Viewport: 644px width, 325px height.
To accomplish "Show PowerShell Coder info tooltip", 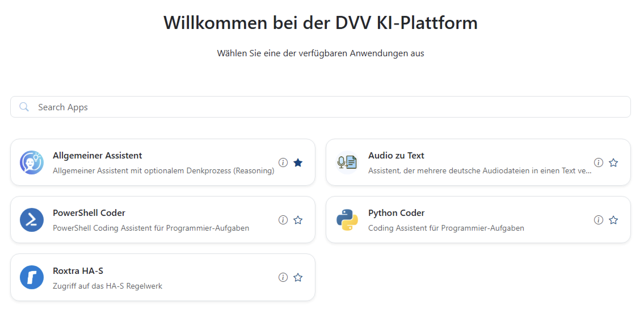I will [283, 220].
